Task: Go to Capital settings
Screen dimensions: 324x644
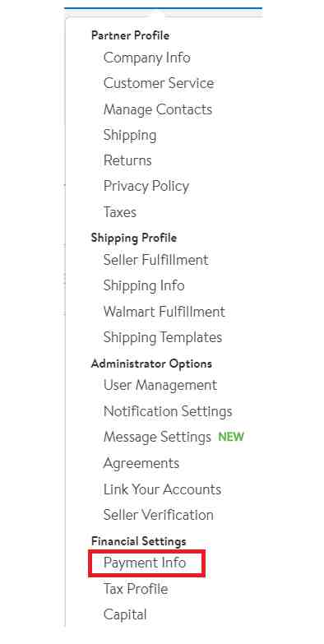Action: [x=125, y=615]
